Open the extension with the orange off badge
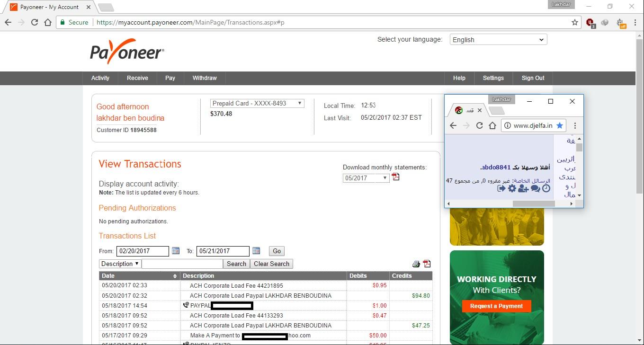This screenshot has height=345, width=644. tap(621, 23)
